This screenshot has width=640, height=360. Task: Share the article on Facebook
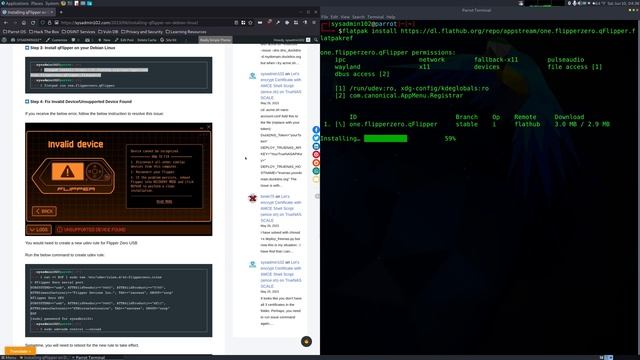point(316,130)
